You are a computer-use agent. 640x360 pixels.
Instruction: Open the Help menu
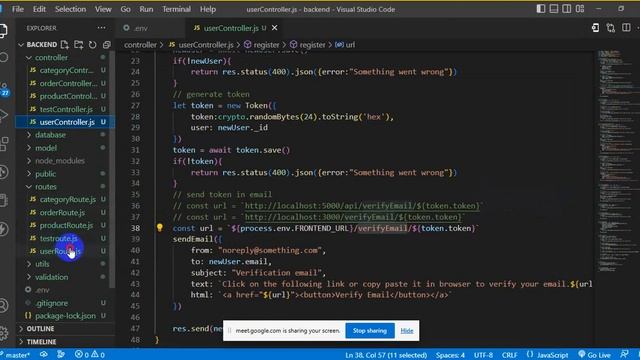pos(208,9)
